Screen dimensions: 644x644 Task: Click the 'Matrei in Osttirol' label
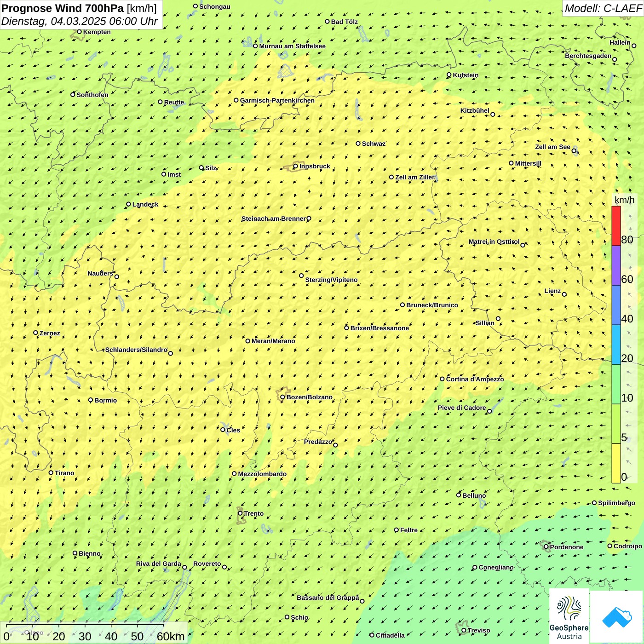tap(494, 241)
